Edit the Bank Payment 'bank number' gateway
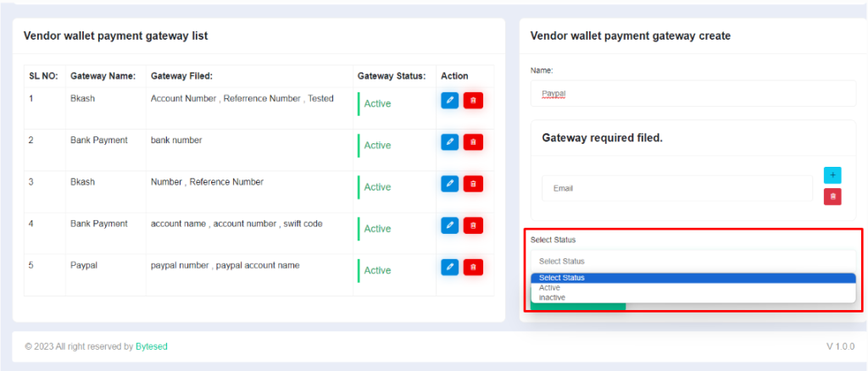The image size is (868, 371). coord(449,142)
